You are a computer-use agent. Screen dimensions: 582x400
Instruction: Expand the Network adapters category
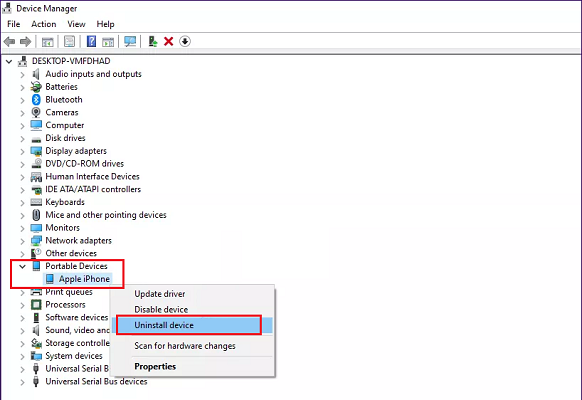click(22, 241)
